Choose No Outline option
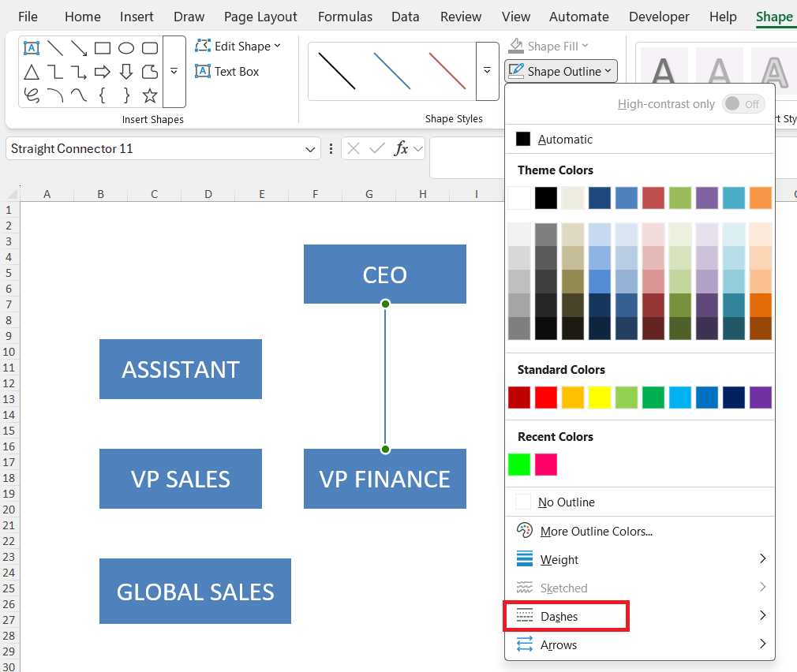 click(640, 502)
